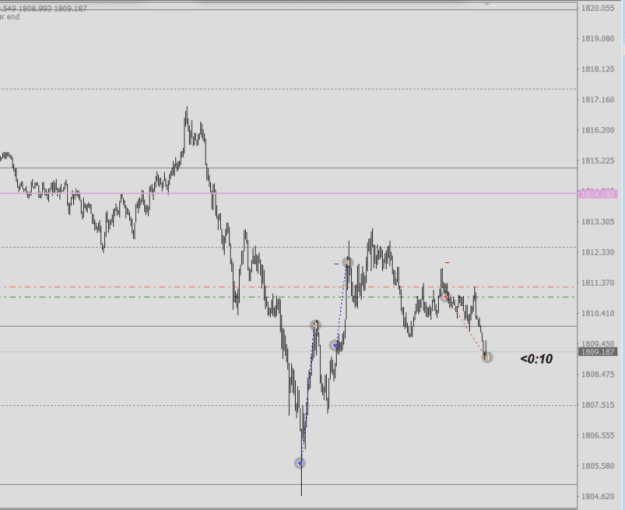This screenshot has width=625, height=510.
Task: Click the 1817.160 price scale label
Action: (x=597, y=99)
